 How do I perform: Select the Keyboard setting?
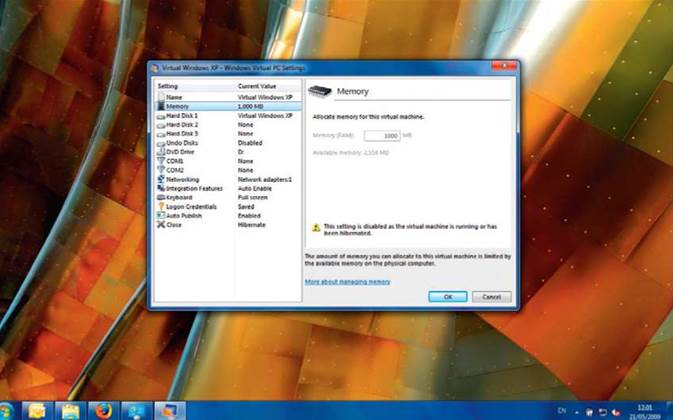[x=178, y=197]
